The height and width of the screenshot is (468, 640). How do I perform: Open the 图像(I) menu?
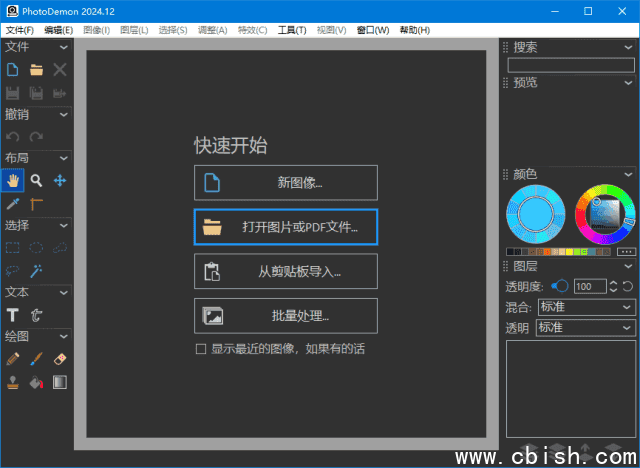point(96,30)
